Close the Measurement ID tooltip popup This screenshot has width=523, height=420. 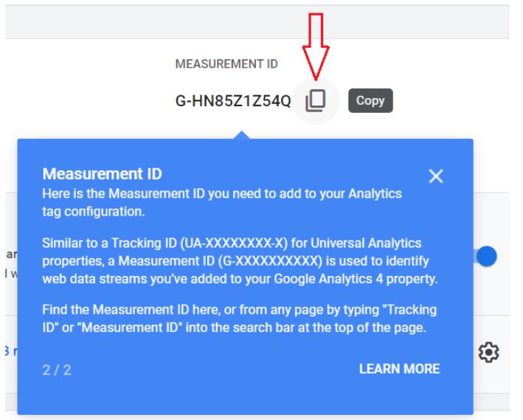[436, 176]
